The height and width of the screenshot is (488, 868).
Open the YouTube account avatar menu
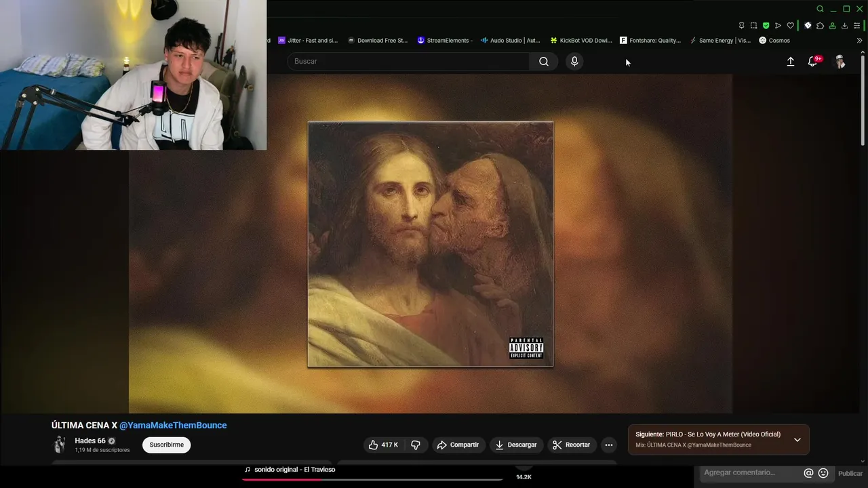(840, 62)
